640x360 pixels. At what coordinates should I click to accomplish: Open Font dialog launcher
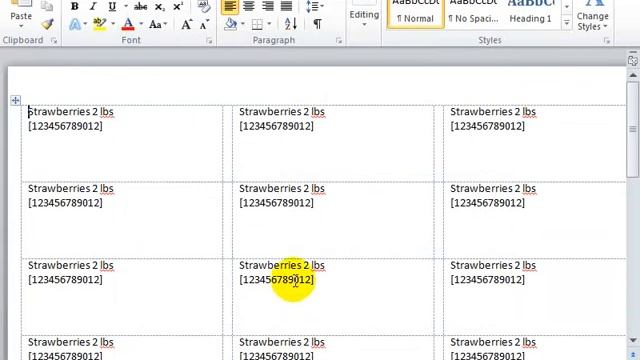[x=209, y=40]
